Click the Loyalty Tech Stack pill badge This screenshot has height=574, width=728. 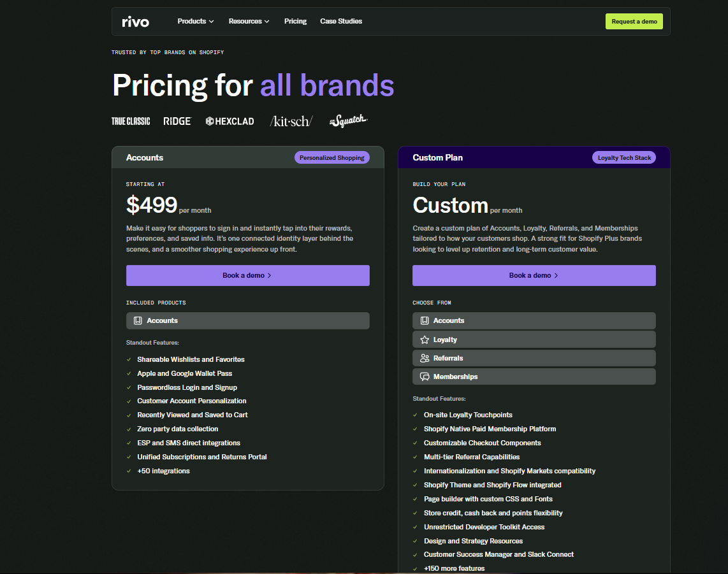[623, 157]
